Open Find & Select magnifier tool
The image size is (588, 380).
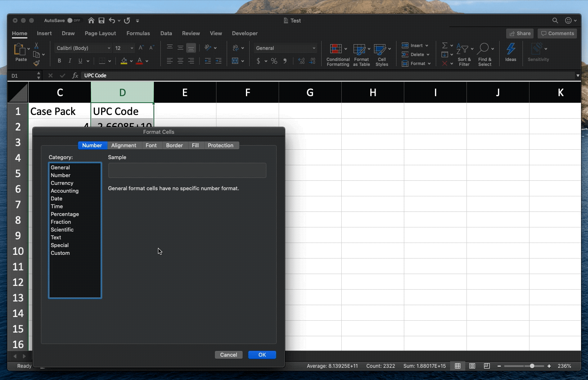483,49
